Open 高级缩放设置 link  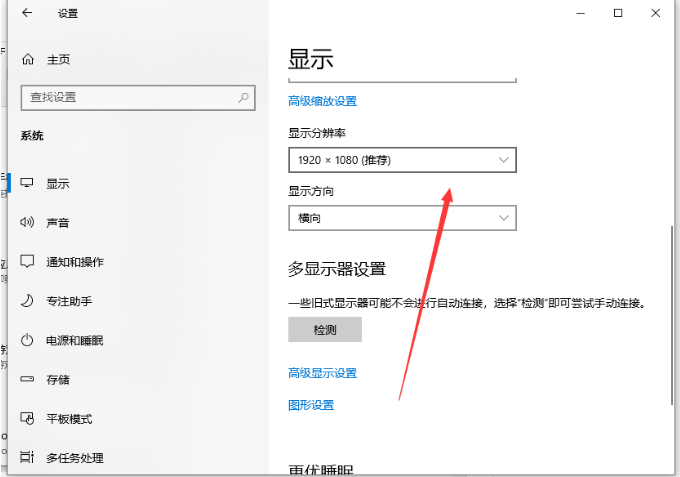click(323, 101)
